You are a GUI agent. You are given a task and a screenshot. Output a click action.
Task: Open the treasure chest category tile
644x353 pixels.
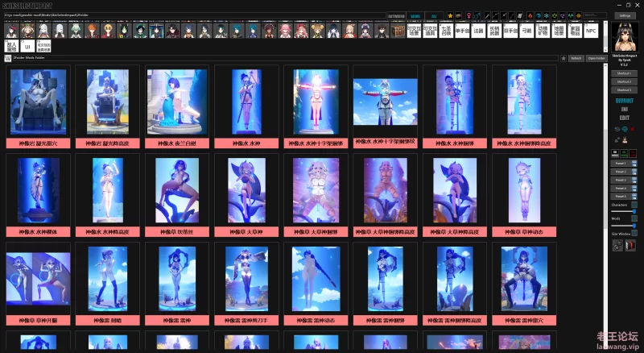point(398,31)
